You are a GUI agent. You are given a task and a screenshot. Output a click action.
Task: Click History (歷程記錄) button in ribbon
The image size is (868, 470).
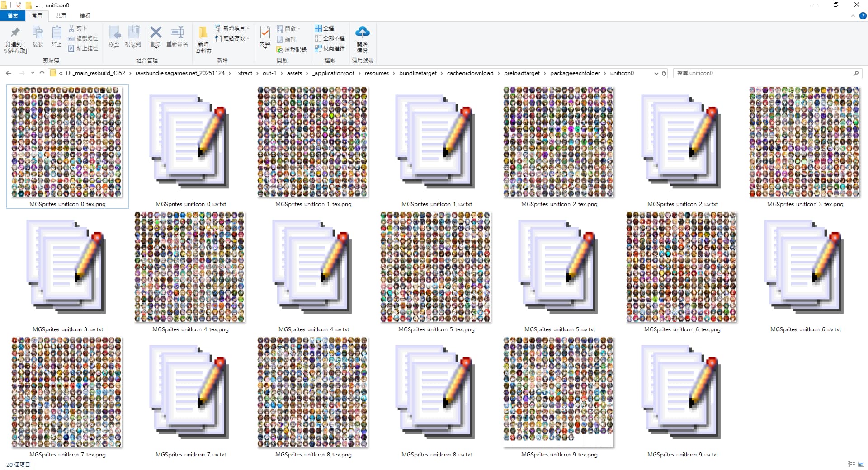pyautogui.click(x=292, y=49)
